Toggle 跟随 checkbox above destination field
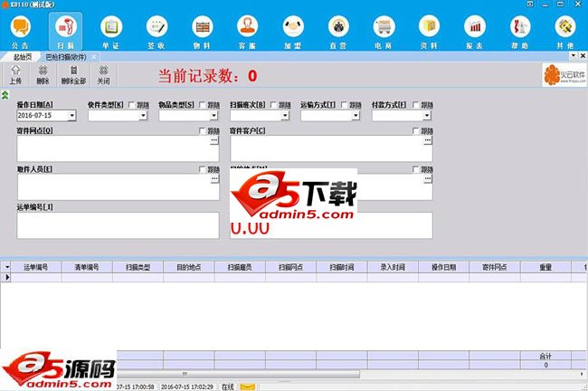The width and height of the screenshot is (588, 391). click(415, 169)
